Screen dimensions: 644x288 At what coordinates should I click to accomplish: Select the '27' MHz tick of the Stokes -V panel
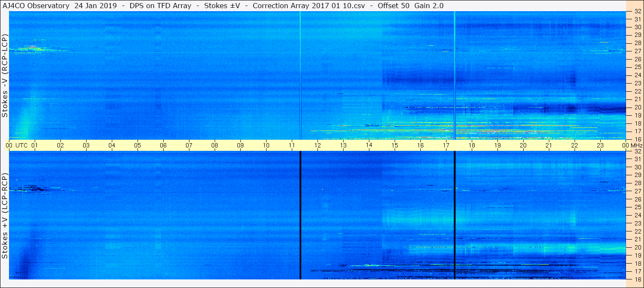[637, 51]
